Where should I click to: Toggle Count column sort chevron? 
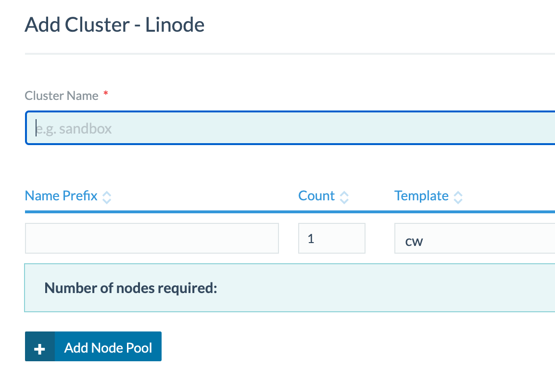pyautogui.click(x=344, y=197)
